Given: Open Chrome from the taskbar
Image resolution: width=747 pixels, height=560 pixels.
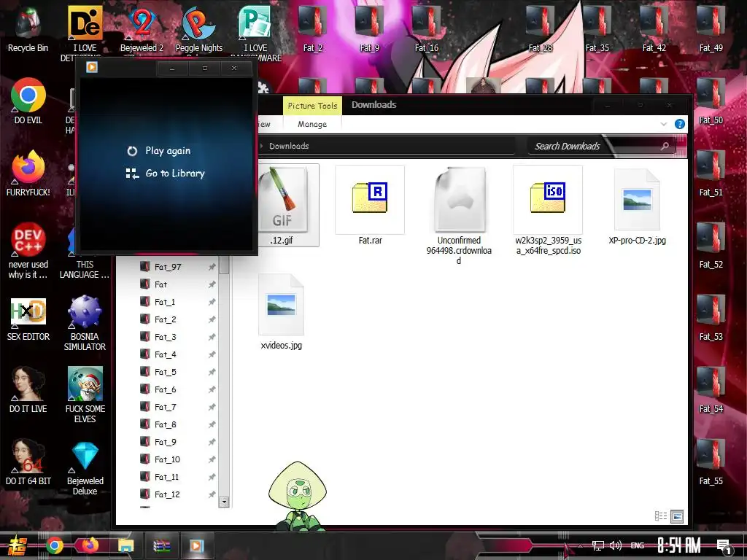Looking at the screenshot, I should coord(54,545).
